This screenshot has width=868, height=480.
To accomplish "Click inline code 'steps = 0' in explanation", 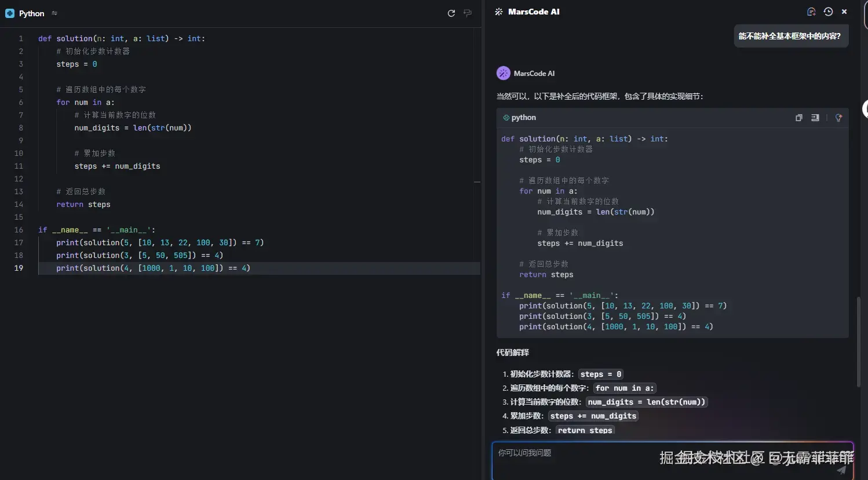I will tap(601, 374).
